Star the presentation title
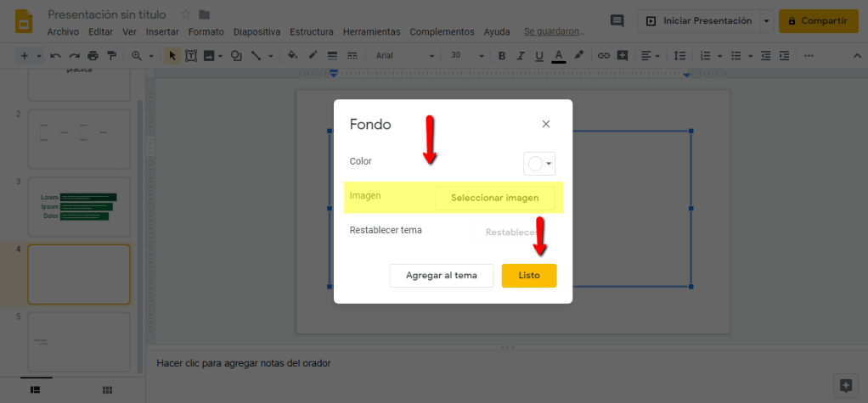This screenshot has height=403, width=868. 185,14
